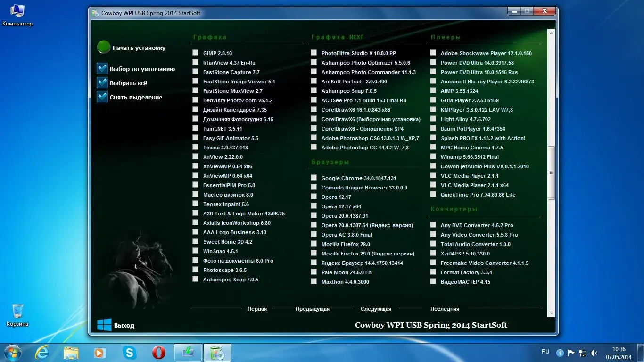Click the ACDSee Pro 7.1 Build 163 label
This screenshot has width=644, height=362.
coord(364,100)
